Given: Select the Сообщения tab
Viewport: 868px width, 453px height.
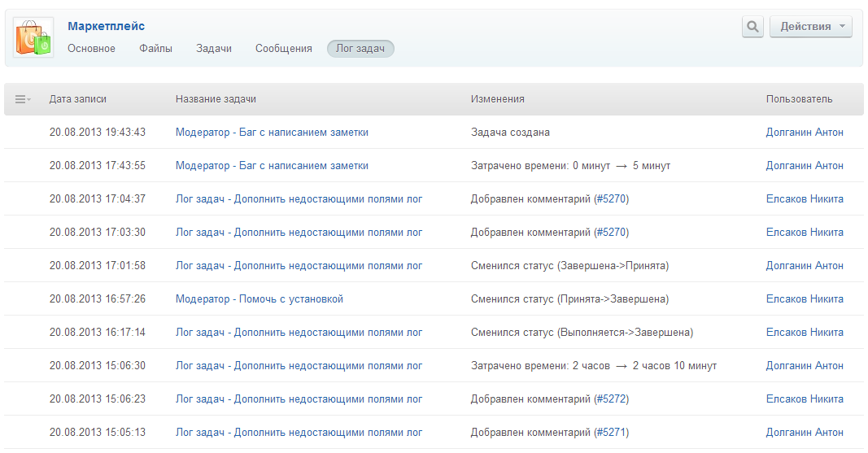Looking at the screenshot, I should click(x=283, y=49).
